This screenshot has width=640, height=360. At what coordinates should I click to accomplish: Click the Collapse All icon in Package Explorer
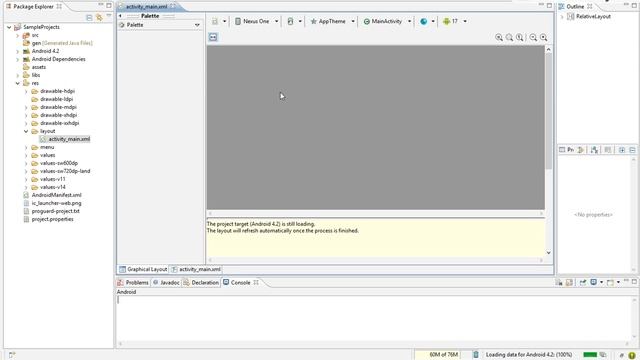coord(89,17)
